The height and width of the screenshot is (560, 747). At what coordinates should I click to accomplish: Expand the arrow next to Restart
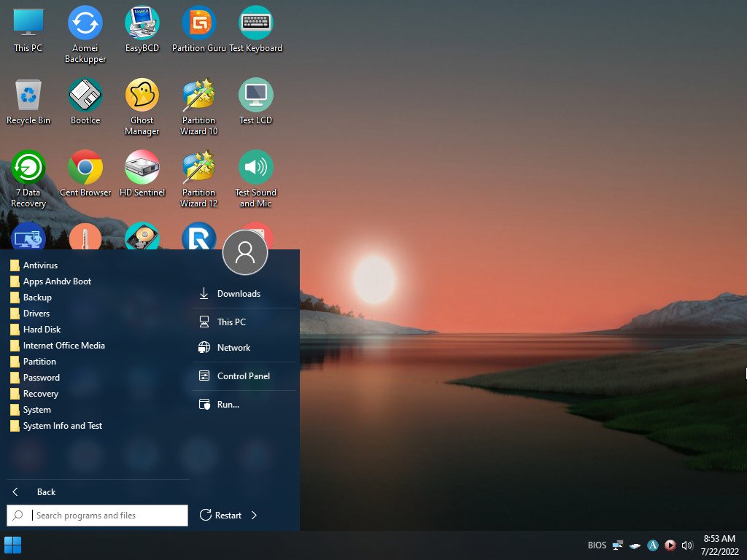[254, 516]
